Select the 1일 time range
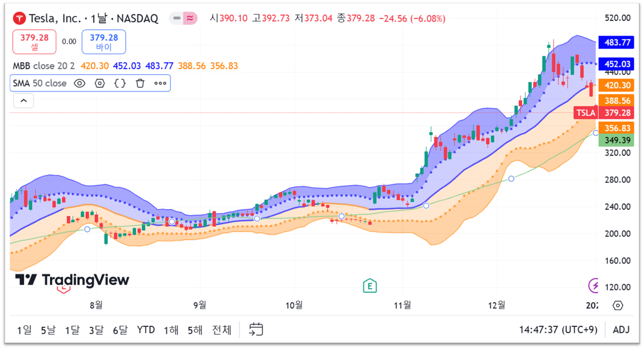 (24, 330)
